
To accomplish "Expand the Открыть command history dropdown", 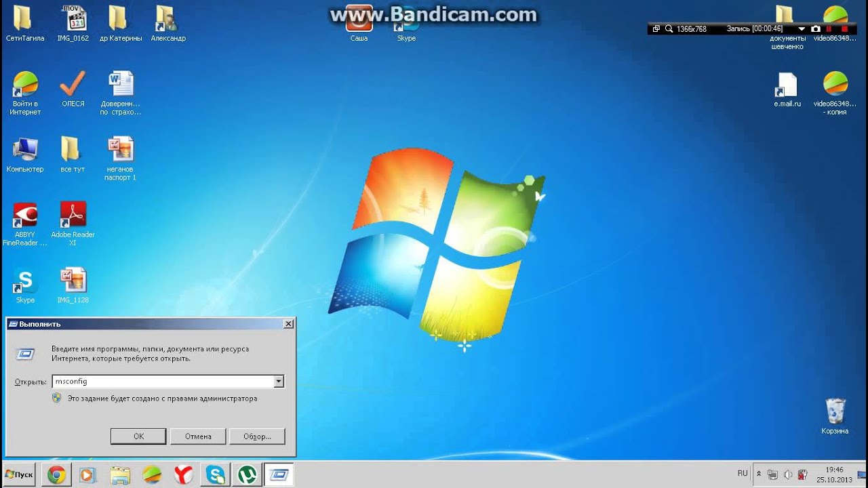I will [x=279, y=382].
